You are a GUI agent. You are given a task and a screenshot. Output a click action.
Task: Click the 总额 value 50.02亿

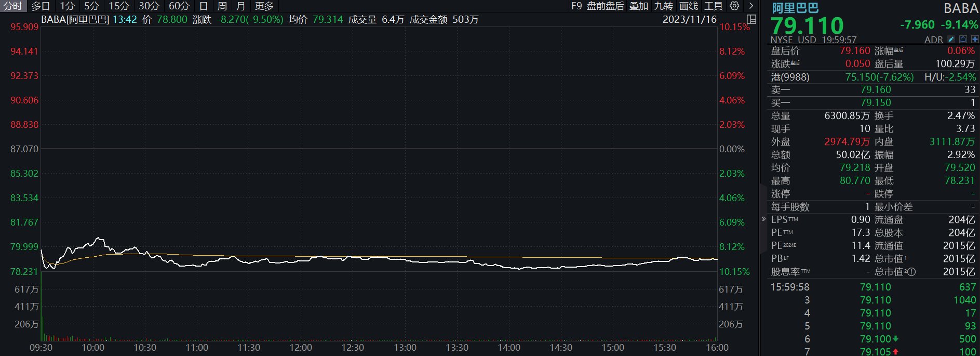(853, 155)
